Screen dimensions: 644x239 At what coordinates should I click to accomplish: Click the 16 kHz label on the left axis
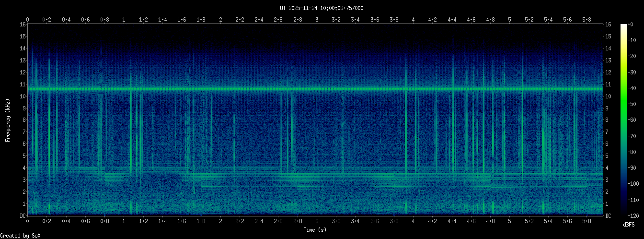22,24
